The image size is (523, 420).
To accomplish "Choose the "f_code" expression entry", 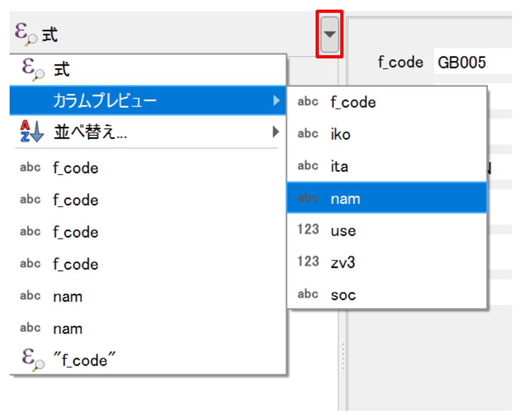I will (148, 359).
